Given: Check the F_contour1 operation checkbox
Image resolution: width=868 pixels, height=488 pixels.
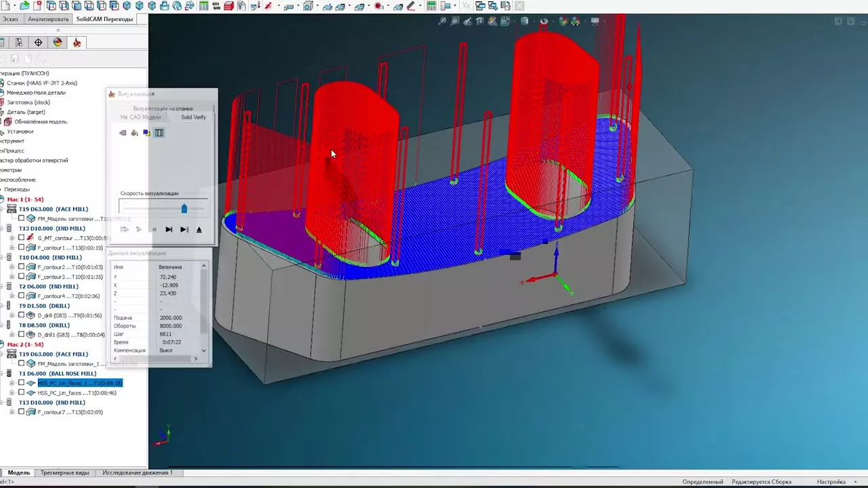Looking at the screenshot, I should coord(22,248).
